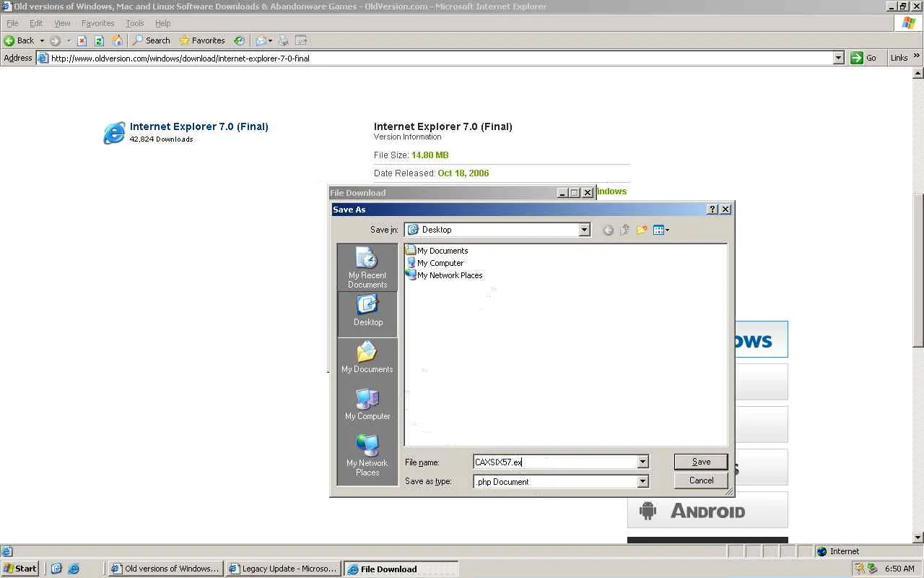Click the Cancel button in Save As
The width and height of the screenshot is (924, 578).
tap(701, 480)
